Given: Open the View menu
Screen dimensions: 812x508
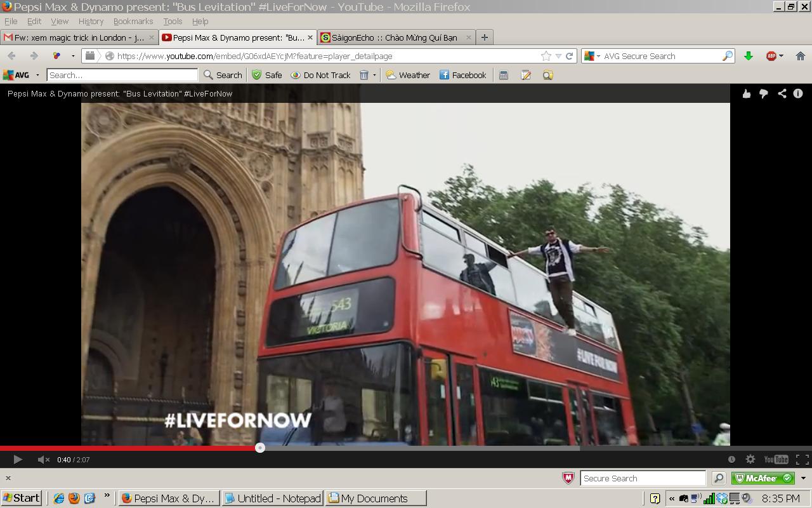Looking at the screenshot, I should point(60,21).
